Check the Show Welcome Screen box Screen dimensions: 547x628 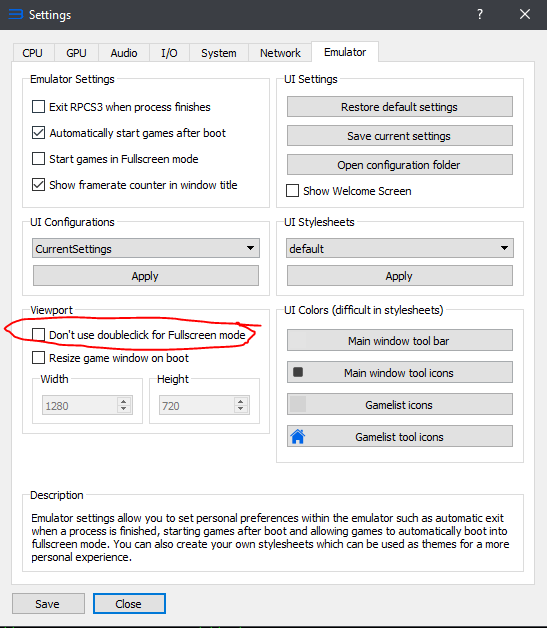coord(292,191)
